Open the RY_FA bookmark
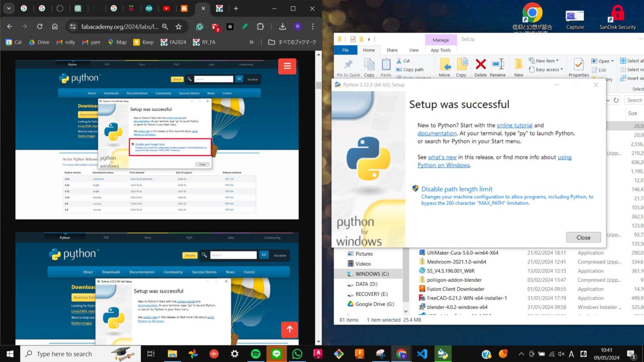Viewport: 644px width, 362px height. 204,42
